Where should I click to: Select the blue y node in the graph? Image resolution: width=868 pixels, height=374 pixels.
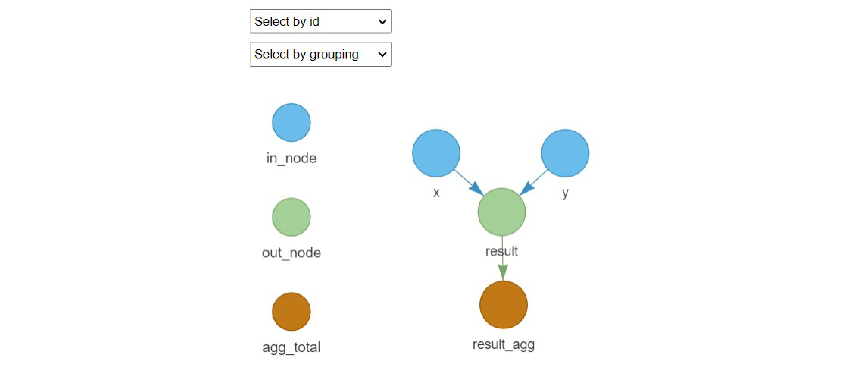coord(565,153)
